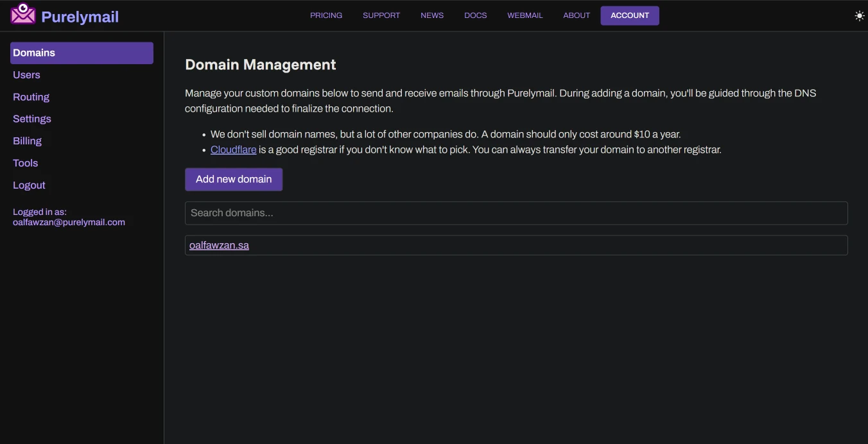The height and width of the screenshot is (444, 868).
Task: Select the Account tab in top navigation
Action: point(630,15)
